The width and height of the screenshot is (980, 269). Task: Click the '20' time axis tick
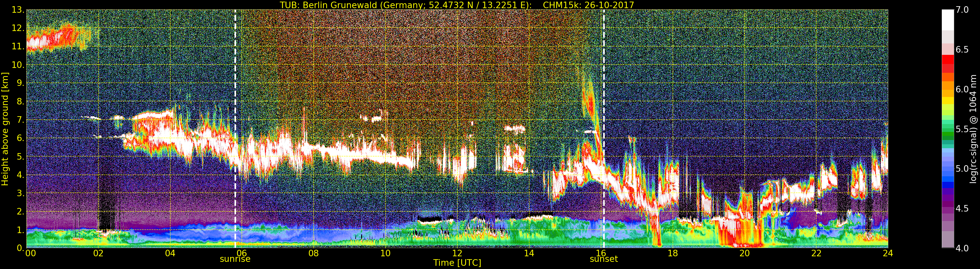coord(745,253)
